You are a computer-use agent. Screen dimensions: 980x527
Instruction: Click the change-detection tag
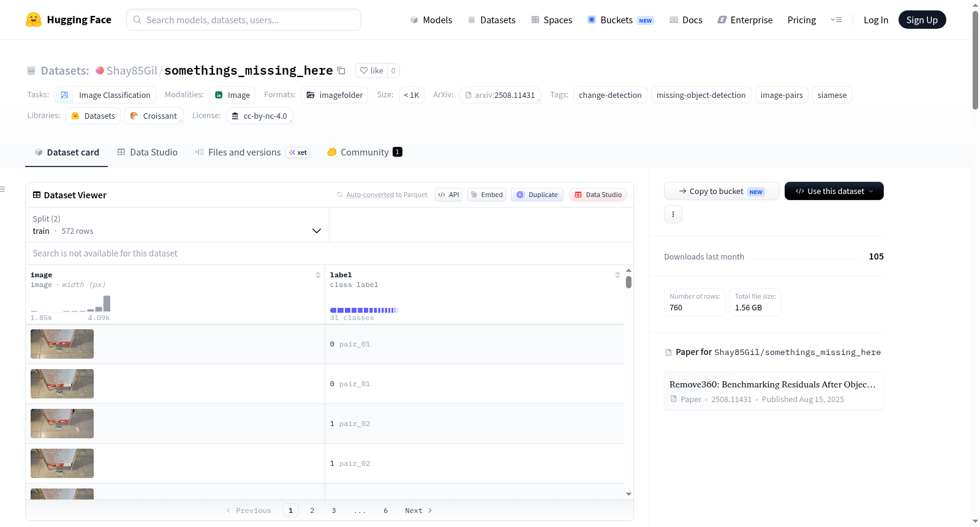(x=610, y=95)
